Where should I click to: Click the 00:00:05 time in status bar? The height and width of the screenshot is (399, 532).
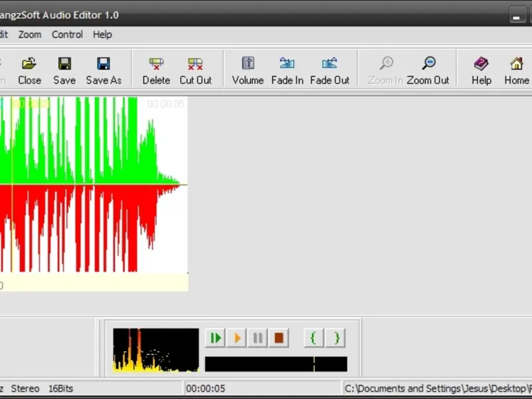[x=205, y=388]
